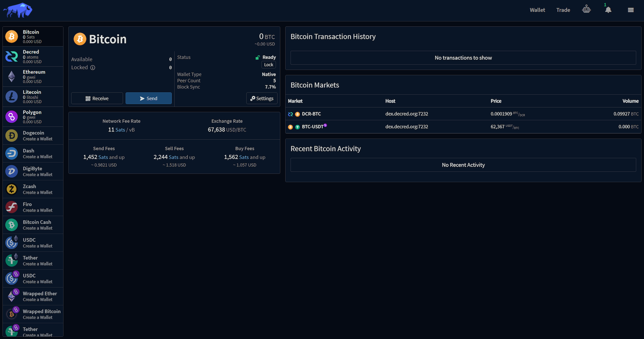Open the hamburger menu
The height and width of the screenshot is (339, 644).
pyautogui.click(x=631, y=10)
